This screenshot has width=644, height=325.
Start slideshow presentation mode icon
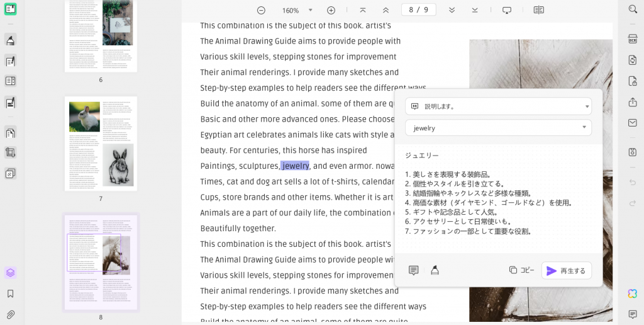coord(507,10)
